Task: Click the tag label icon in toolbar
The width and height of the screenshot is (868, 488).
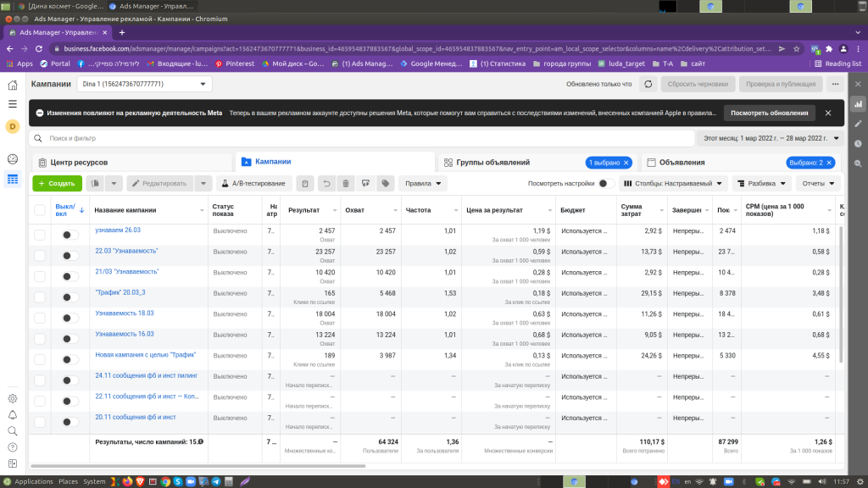Action: click(385, 183)
